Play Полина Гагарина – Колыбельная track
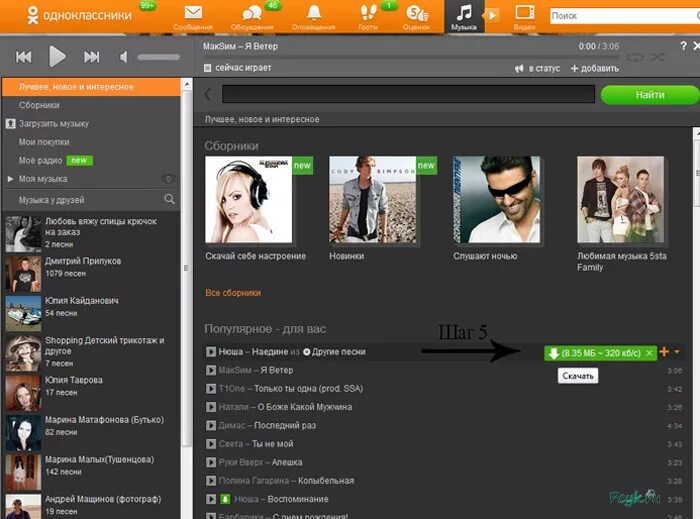The image size is (700, 519). (x=211, y=481)
